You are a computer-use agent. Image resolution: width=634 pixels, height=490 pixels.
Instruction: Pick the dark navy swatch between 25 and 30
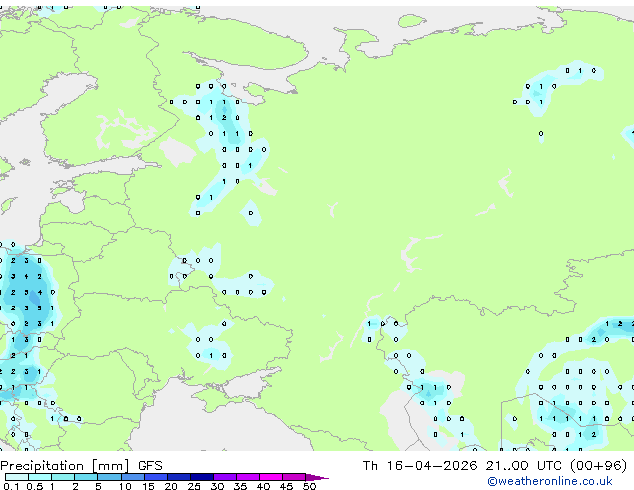pos(202,477)
